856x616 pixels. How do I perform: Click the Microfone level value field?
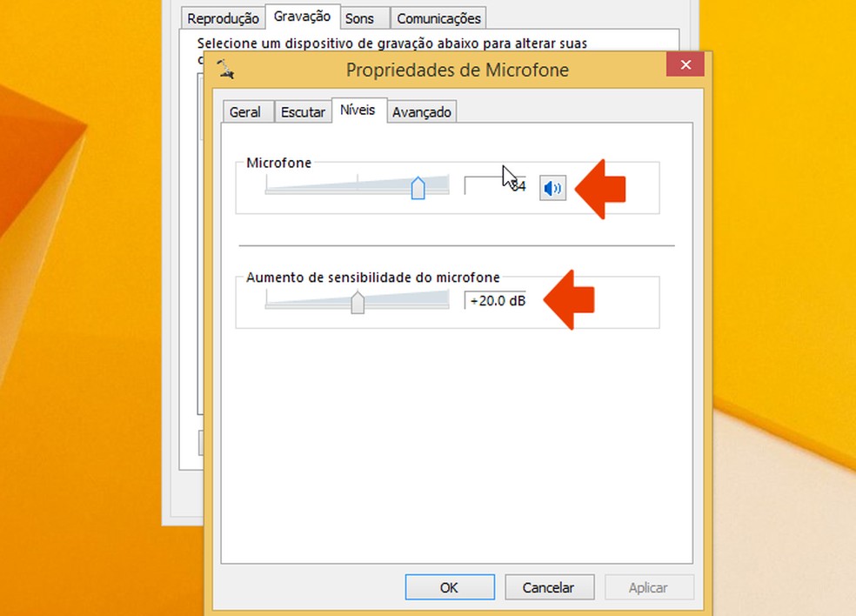(x=495, y=185)
